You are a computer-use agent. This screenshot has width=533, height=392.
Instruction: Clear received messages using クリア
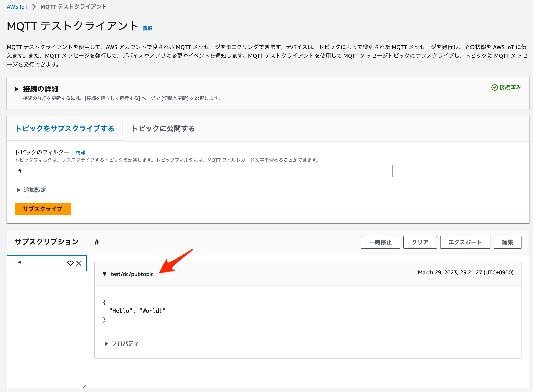tap(420, 242)
